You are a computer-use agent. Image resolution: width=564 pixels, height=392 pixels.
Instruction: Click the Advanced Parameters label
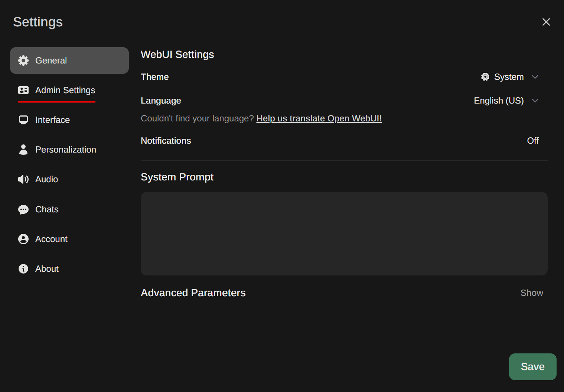[193, 293]
